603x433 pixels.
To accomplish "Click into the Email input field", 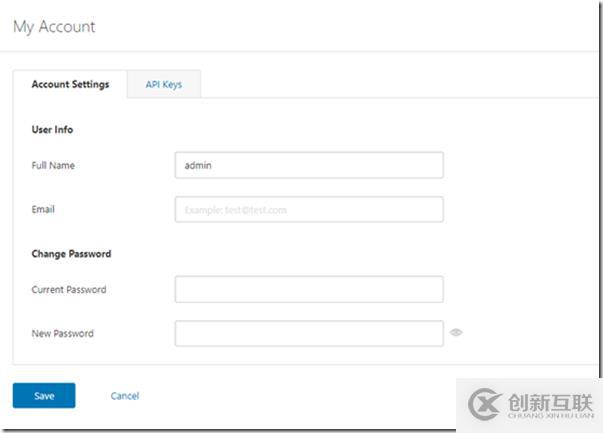I will pos(308,209).
